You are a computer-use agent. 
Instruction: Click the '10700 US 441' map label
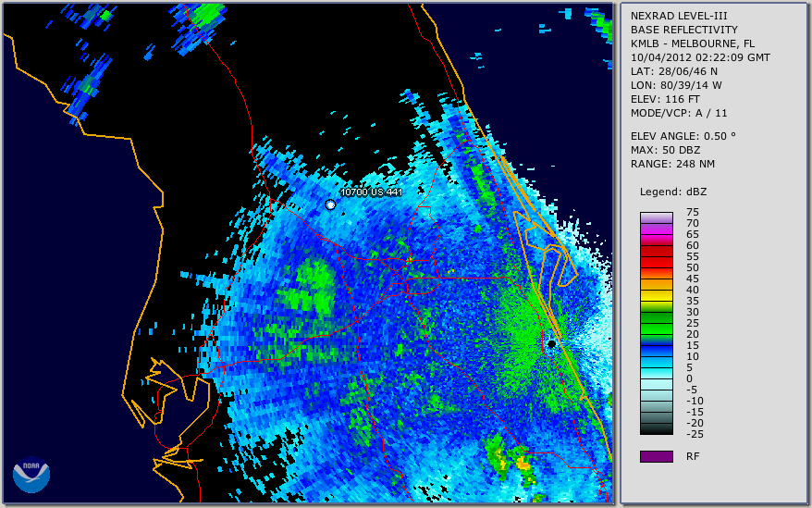371,192
